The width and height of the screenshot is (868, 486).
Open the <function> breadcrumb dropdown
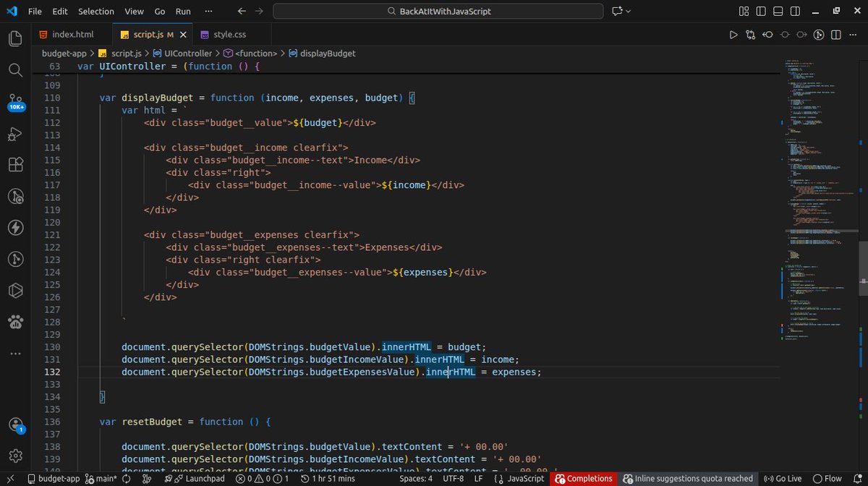click(250, 54)
